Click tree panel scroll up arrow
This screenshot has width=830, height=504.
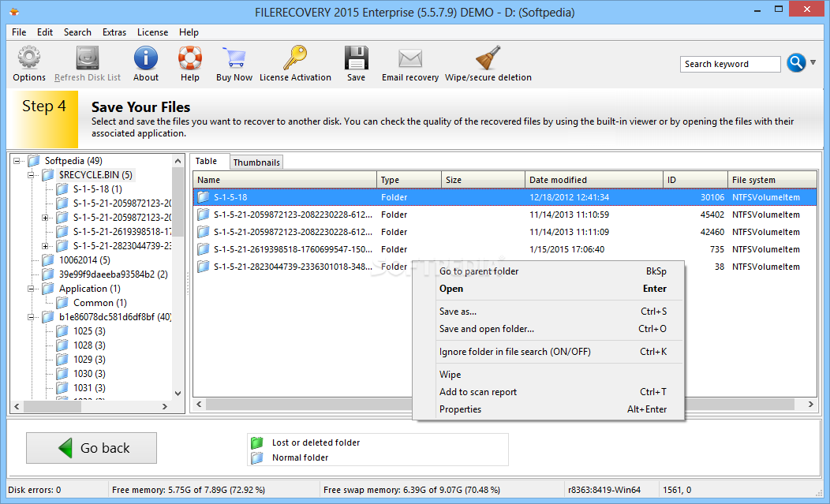pos(178,160)
